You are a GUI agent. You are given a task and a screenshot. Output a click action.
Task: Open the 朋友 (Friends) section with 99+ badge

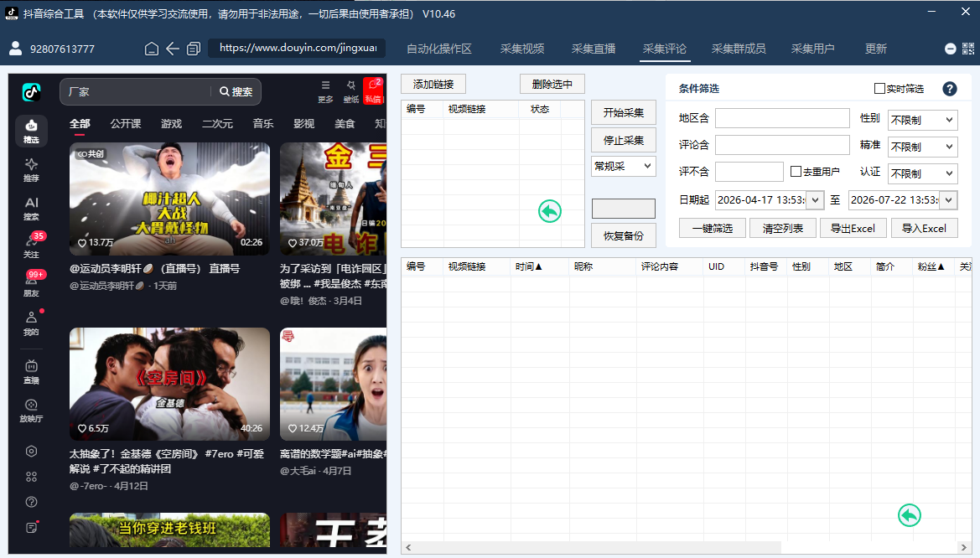click(31, 284)
